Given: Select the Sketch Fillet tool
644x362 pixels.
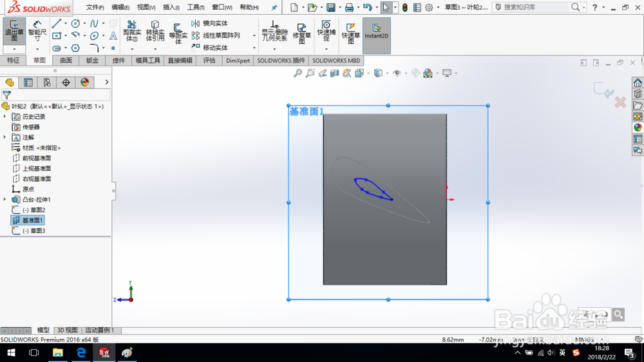Looking at the screenshot, I should 94,48.
